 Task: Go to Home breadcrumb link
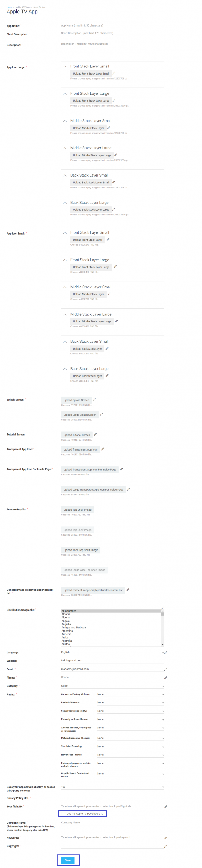pos(9,7)
